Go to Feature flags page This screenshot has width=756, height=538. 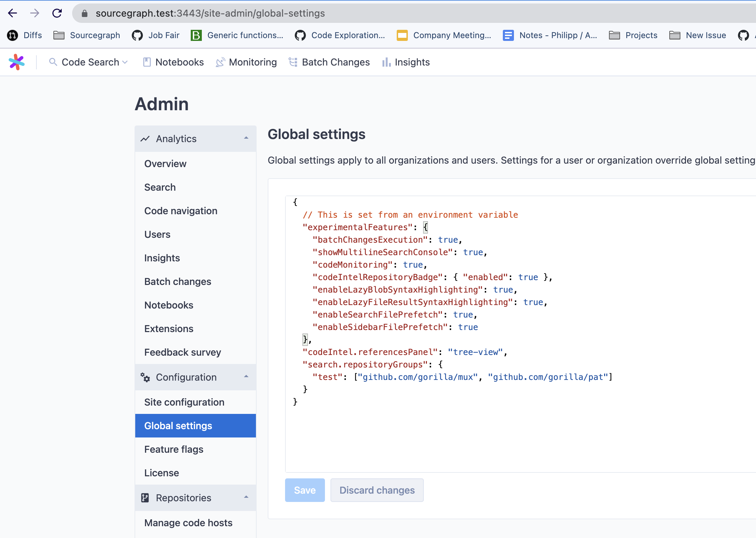pos(174,449)
